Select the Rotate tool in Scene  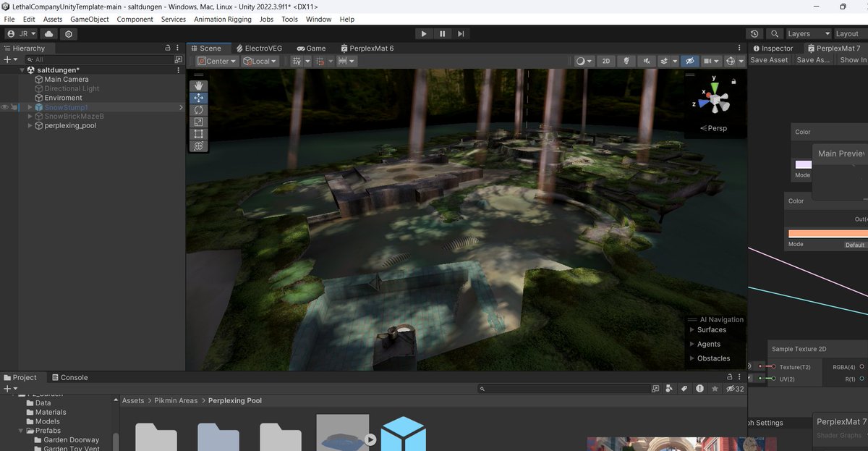(x=199, y=110)
